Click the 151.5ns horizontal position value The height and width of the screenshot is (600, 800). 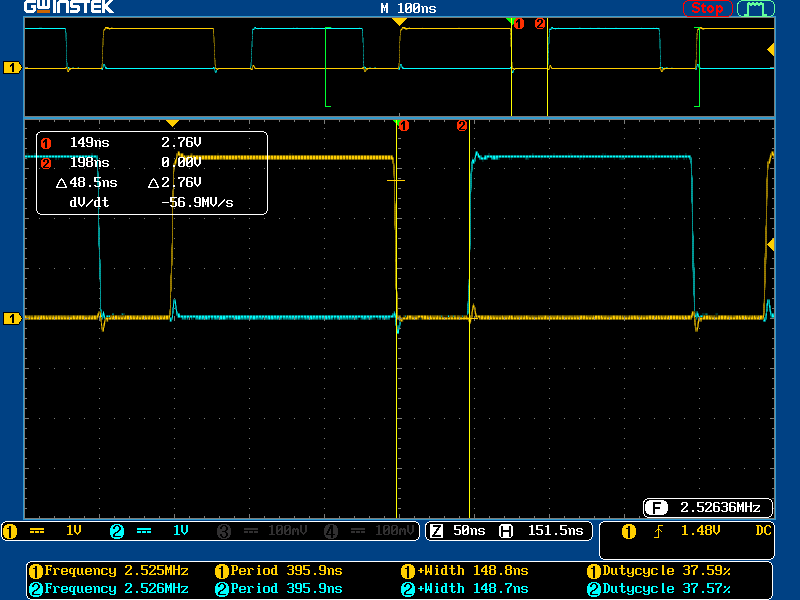556,531
